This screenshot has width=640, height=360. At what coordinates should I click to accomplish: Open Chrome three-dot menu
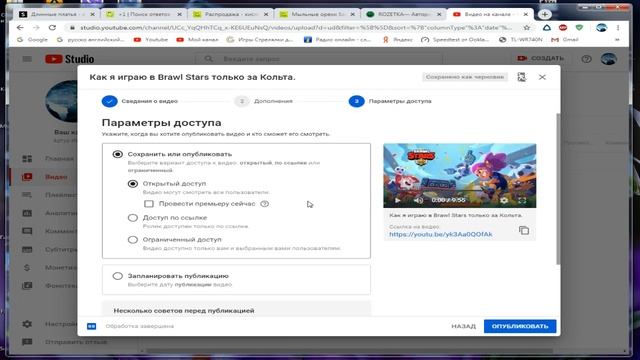click(x=618, y=28)
